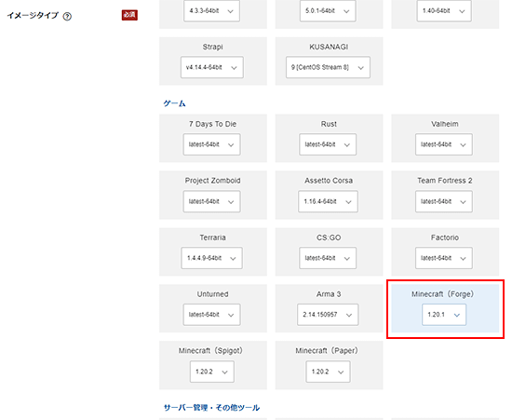Expand the Factorio version selector
This screenshot has height=420, width=512.
click(x=444, y=258)
